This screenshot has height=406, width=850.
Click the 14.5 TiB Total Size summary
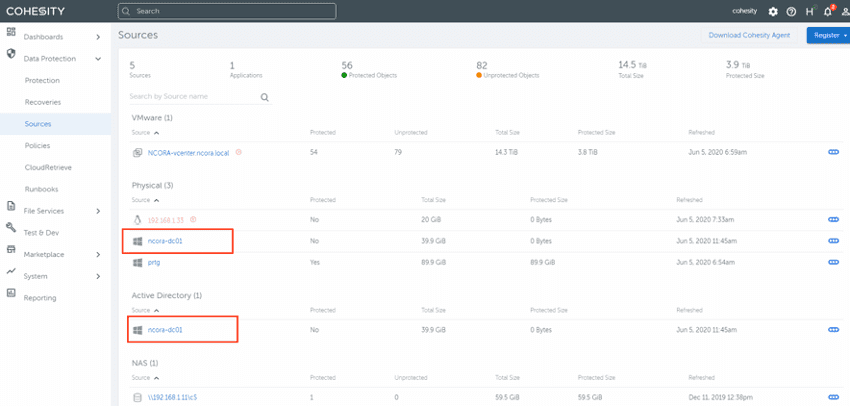[633, 70]
